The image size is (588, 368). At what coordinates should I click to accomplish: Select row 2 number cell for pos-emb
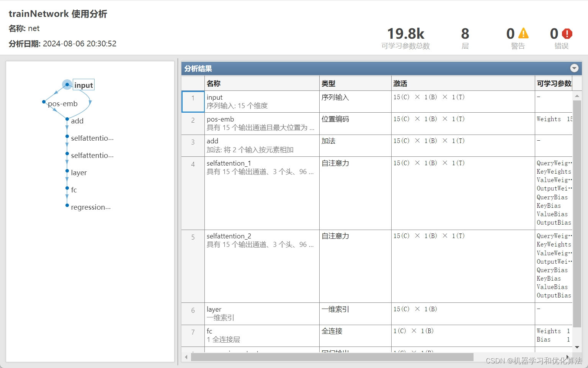193,123
